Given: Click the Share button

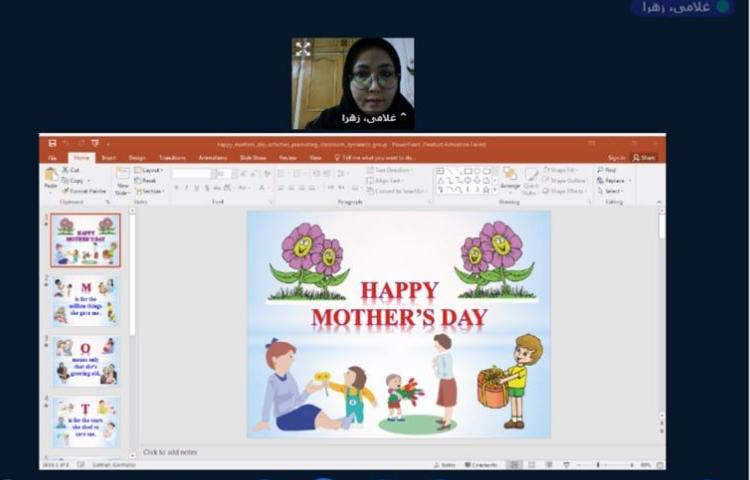Looking at the screenshot, I should click(x=644, y=157).
